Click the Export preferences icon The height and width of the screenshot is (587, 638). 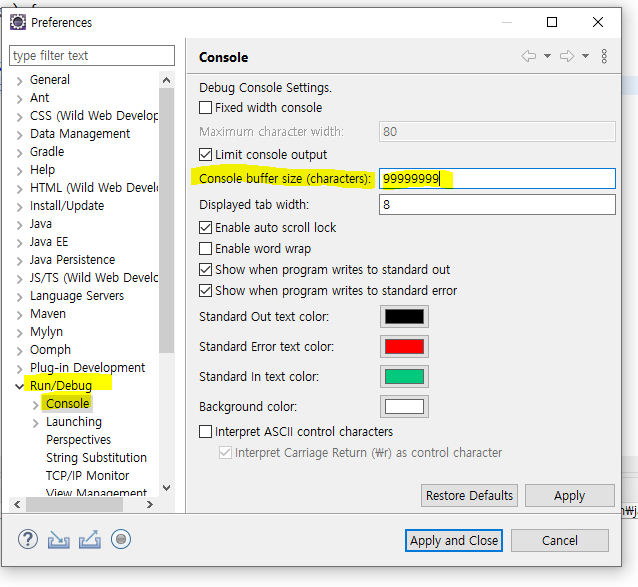(x=90, y=539)
